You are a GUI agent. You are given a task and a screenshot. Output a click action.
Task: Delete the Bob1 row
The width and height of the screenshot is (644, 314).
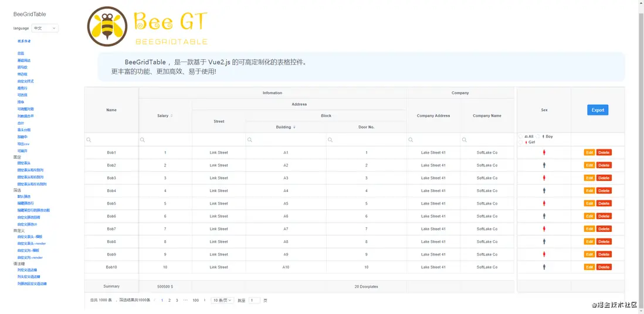point(604,153)
